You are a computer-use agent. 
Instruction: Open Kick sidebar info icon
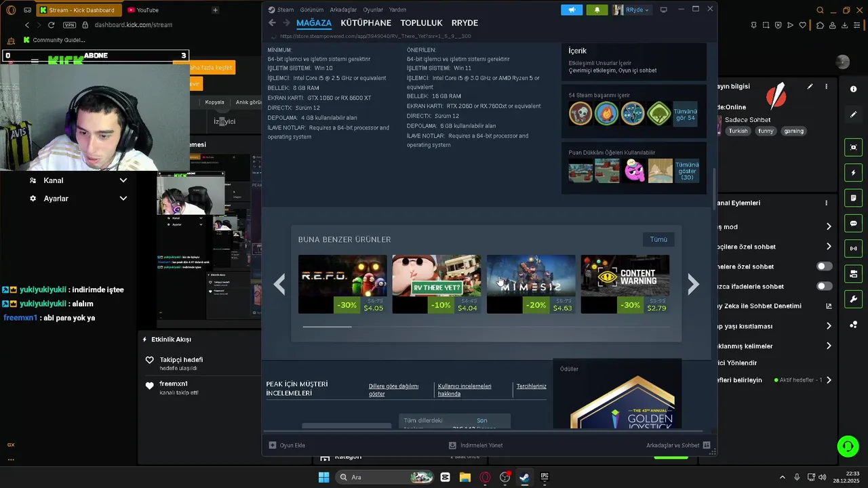[x=853, y=89]
